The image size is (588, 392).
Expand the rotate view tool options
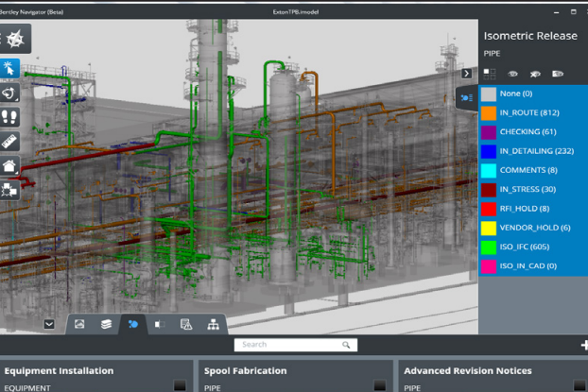point(11,93)
